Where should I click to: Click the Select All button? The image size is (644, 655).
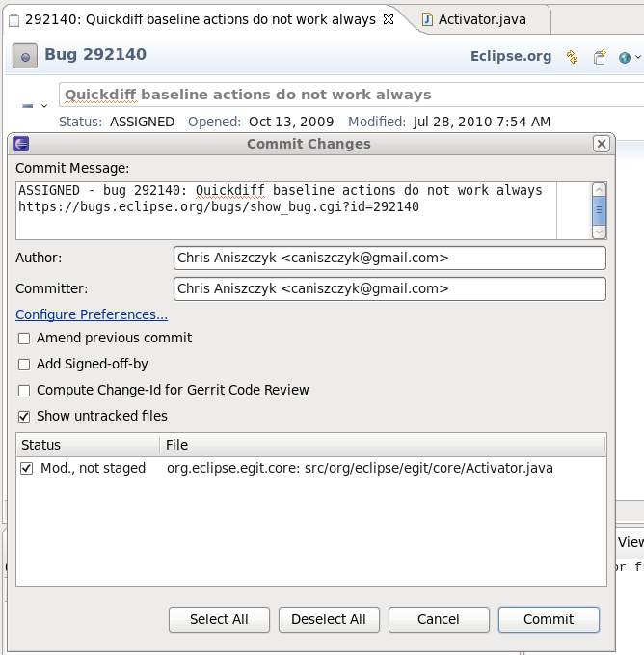point(219,619)
